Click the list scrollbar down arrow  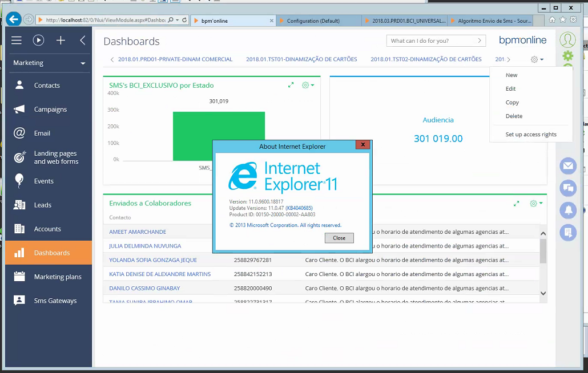(x=543, y=293)
